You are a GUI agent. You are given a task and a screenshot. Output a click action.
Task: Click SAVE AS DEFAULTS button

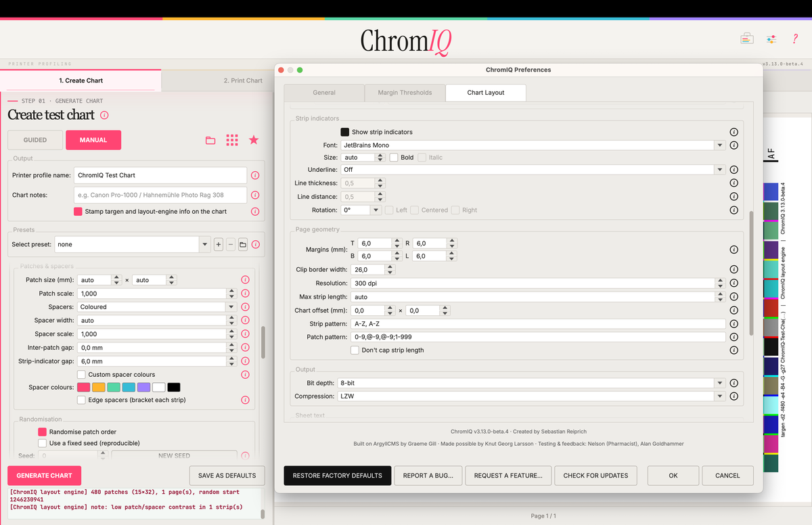(227, 476)
